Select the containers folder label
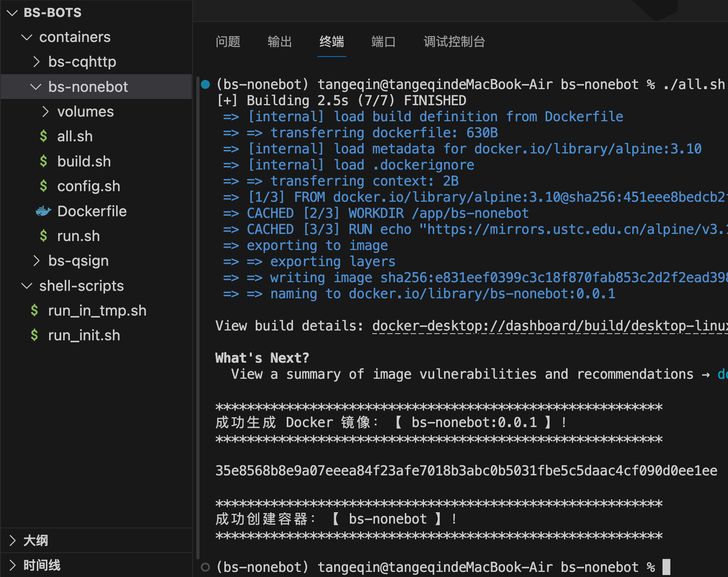This screenshot has height=577, width=728. 75,37
